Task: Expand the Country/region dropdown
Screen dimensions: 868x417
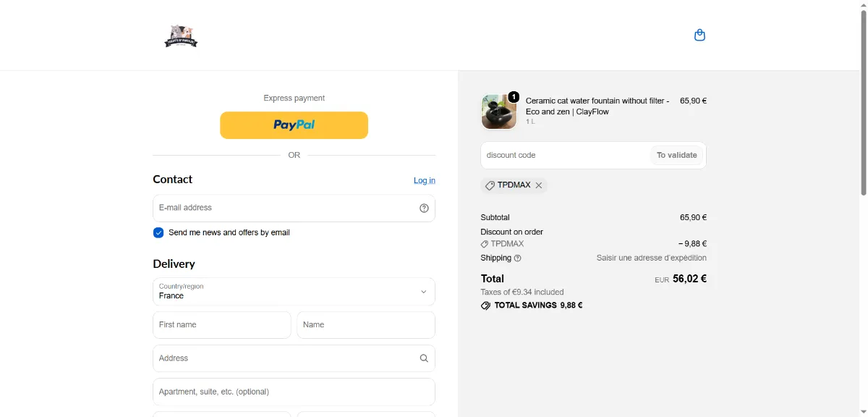Action: [294, 292]
